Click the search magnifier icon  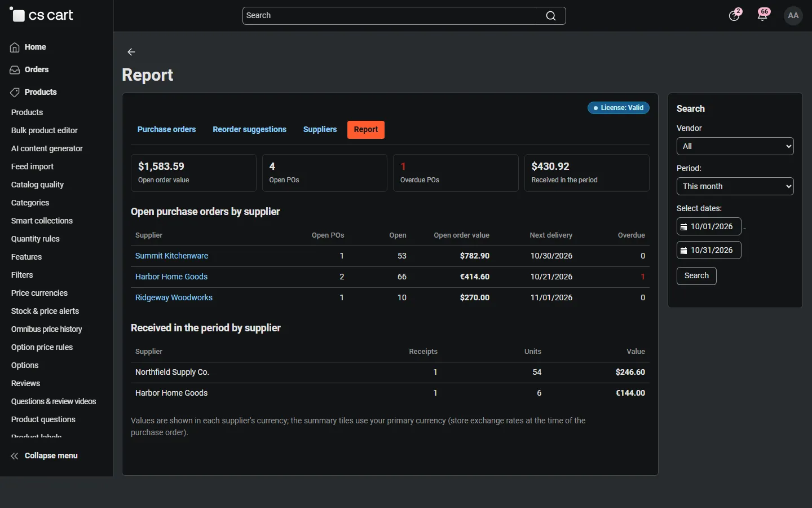point(551,16)
